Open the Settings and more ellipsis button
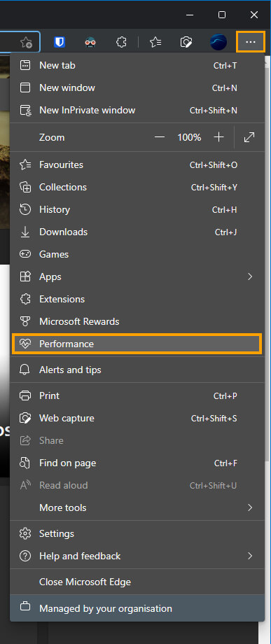271x644 pixels. tap(251, 42)
